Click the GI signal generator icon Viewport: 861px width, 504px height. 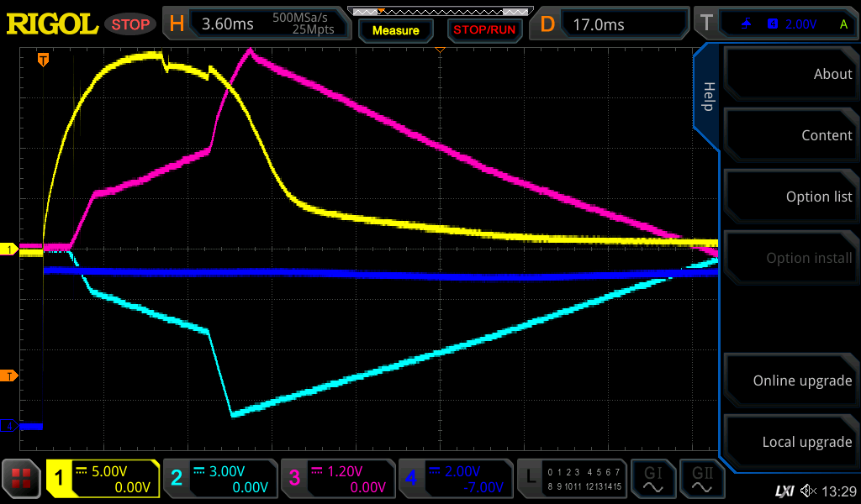point(653,480)
